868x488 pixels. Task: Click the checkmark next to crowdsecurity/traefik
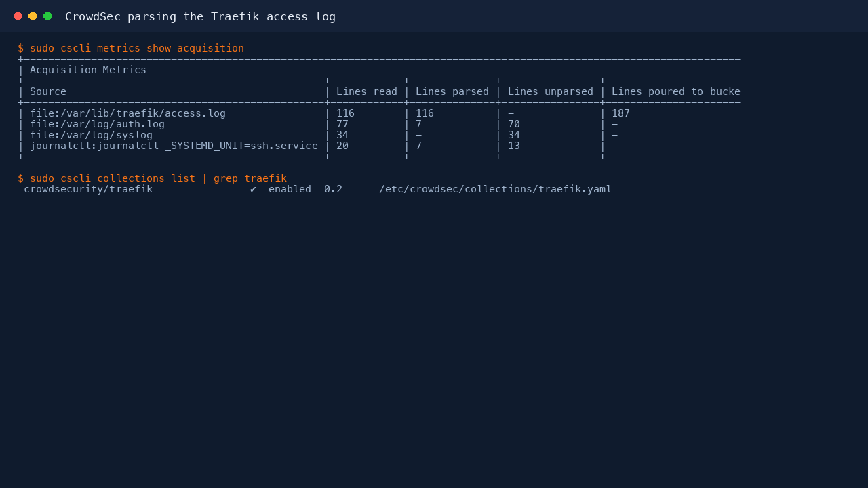(253, 189)
